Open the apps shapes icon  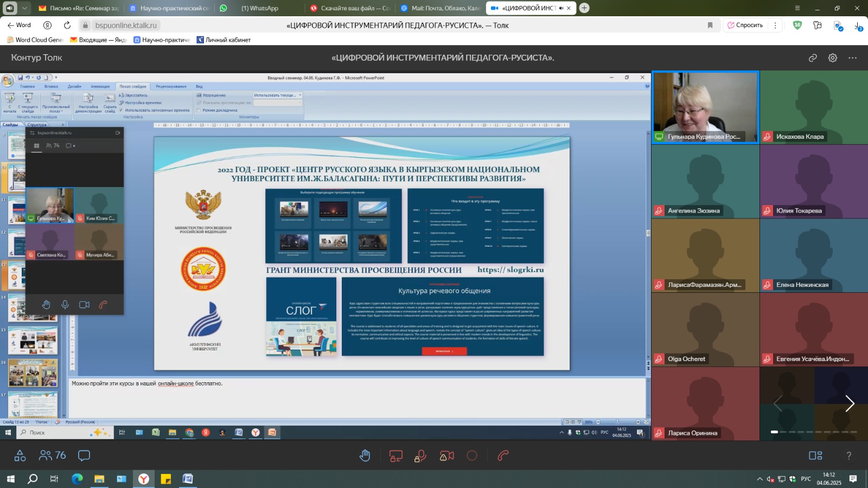[20, 456]
